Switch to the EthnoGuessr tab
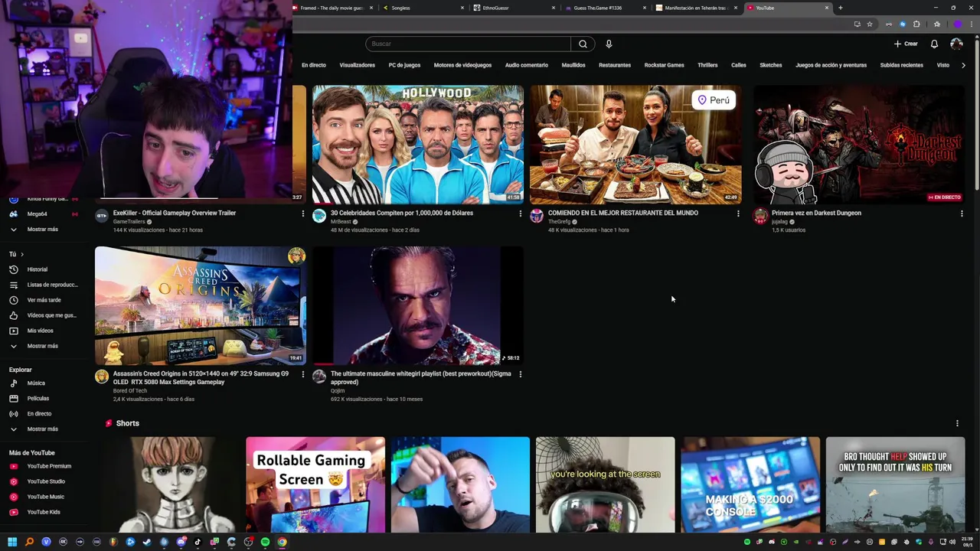The height and width of the screenshot is (551, 980). pos(515,8)
